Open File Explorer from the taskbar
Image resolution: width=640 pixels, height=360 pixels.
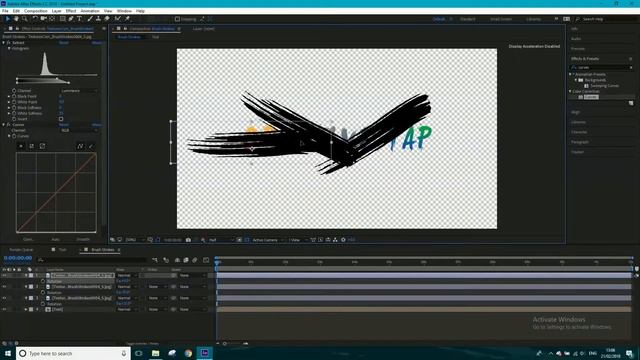click(x=156, y=353)
